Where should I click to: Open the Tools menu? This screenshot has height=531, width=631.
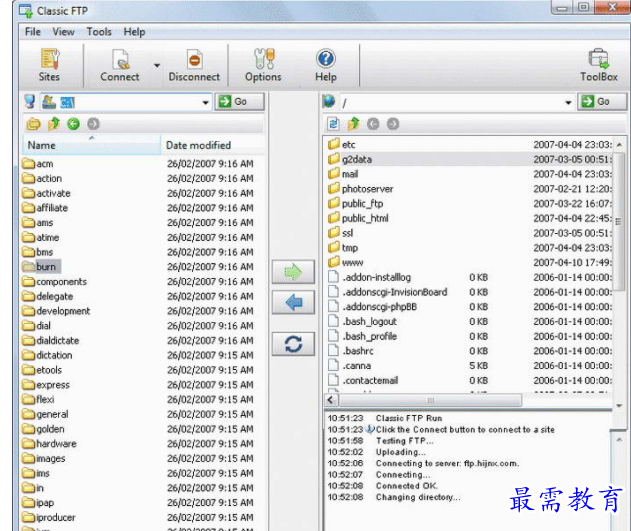99,32
